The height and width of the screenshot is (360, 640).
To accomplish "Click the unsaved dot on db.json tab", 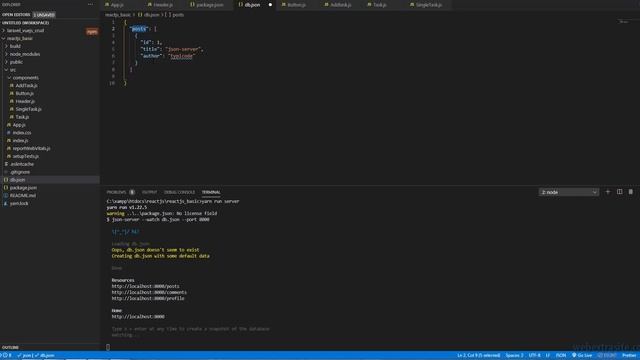I will 270,5.
